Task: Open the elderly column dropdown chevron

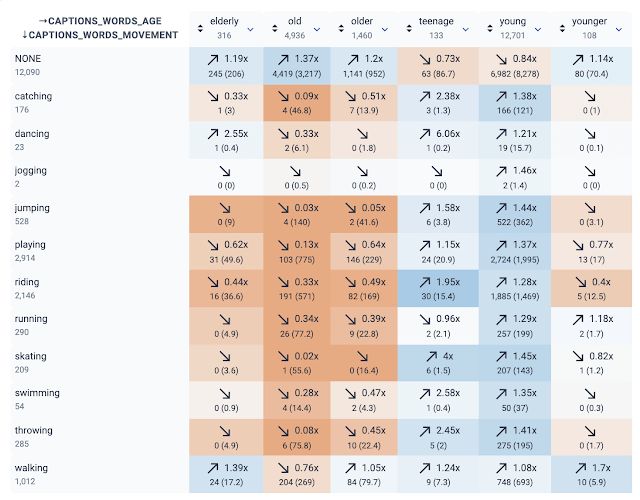Action: [251, 29]
